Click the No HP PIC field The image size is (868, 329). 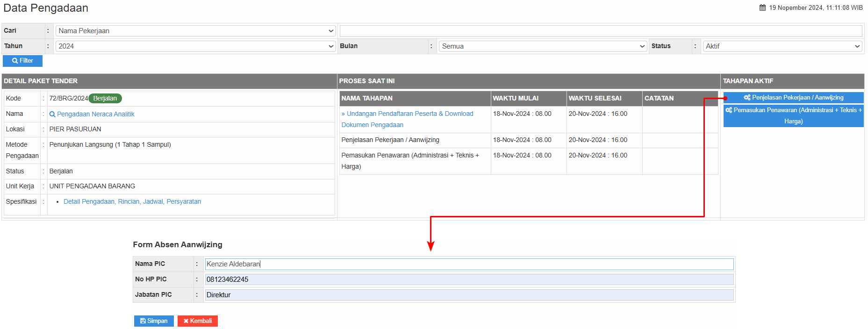(469, 279)
